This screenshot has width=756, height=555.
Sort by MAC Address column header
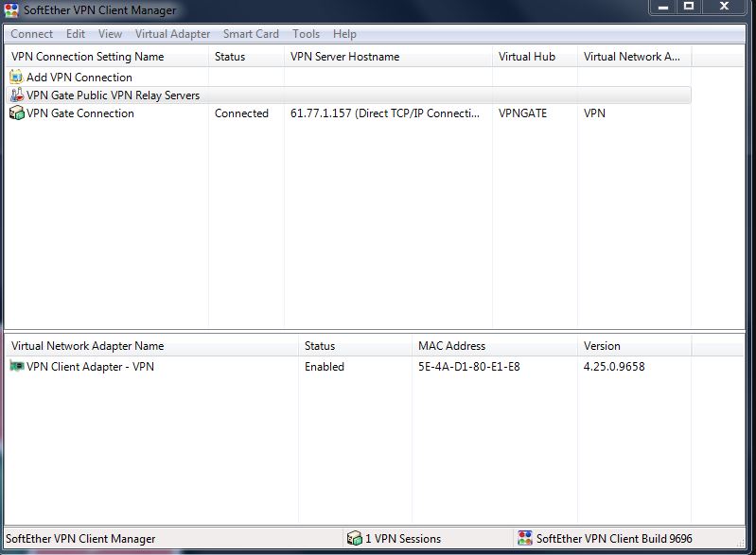click(495, 346)
